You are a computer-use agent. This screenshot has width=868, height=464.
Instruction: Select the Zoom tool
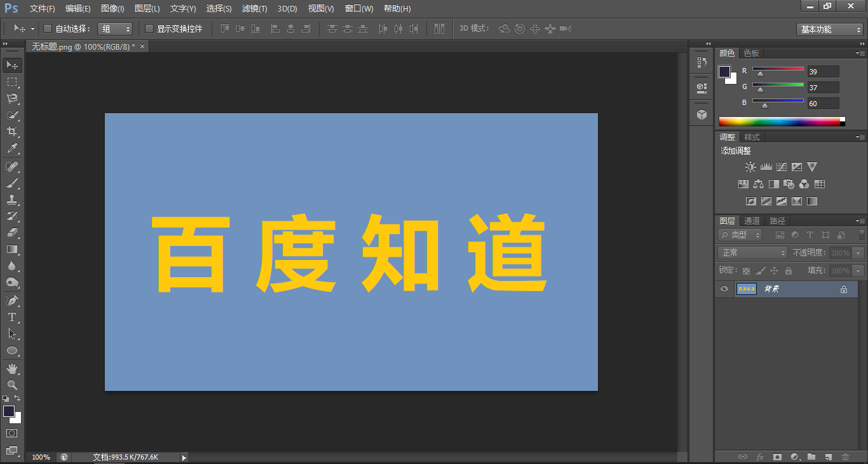(12, 385)
